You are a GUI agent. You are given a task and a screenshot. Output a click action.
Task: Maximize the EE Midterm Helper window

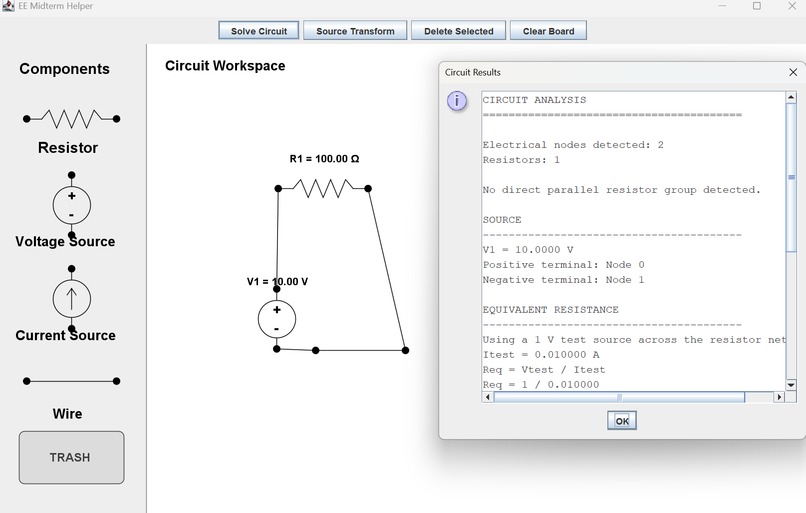[x=757, y=6]
